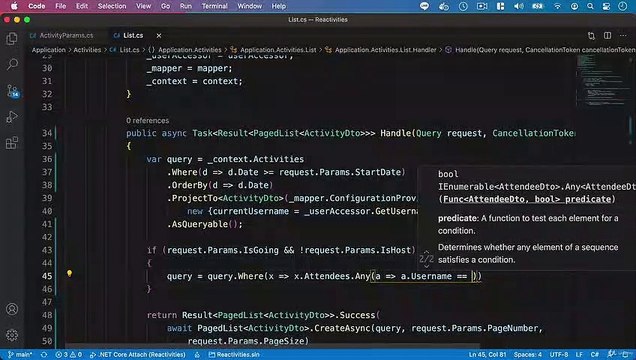
Task: Open the warnings count in status bar
Action: tap(76, 355)
